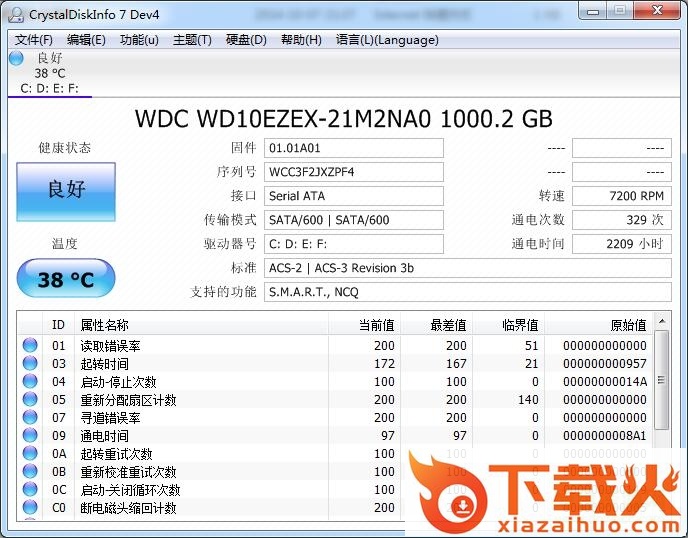This screenshot has height=538, width=688.
Task: Open the 帮助(H) menu
Action: pyautogui.click(x=301, y=40)
